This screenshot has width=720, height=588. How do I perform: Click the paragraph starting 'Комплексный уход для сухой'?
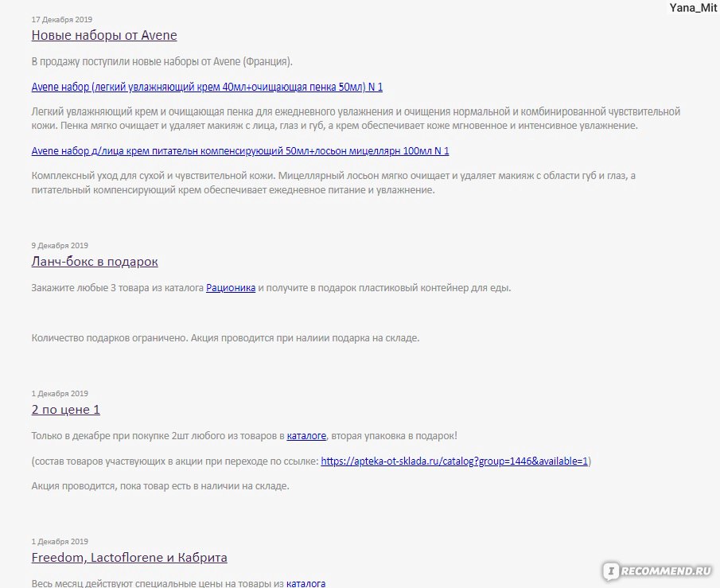coord(333,182)
